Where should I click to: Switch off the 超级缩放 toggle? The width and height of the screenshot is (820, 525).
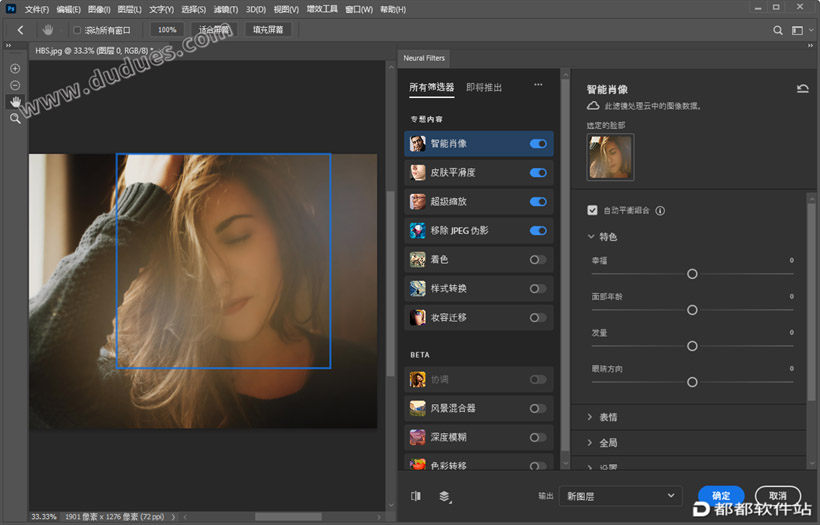tap(538, 202)
